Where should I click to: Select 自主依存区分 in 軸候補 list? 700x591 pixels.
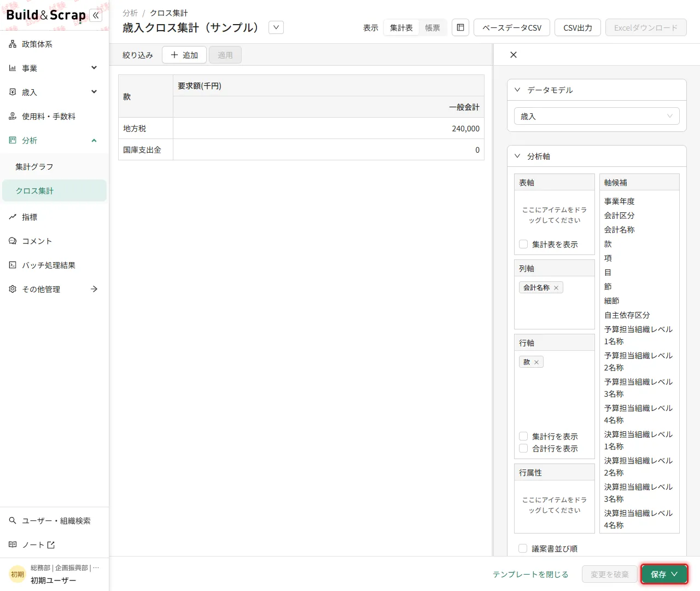(x=627, y=315)
